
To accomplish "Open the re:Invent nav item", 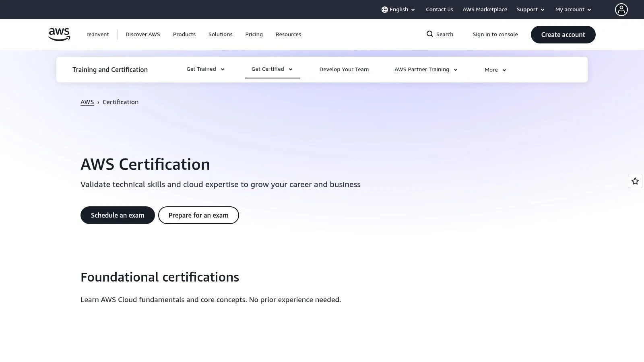I will click(98, 35).
